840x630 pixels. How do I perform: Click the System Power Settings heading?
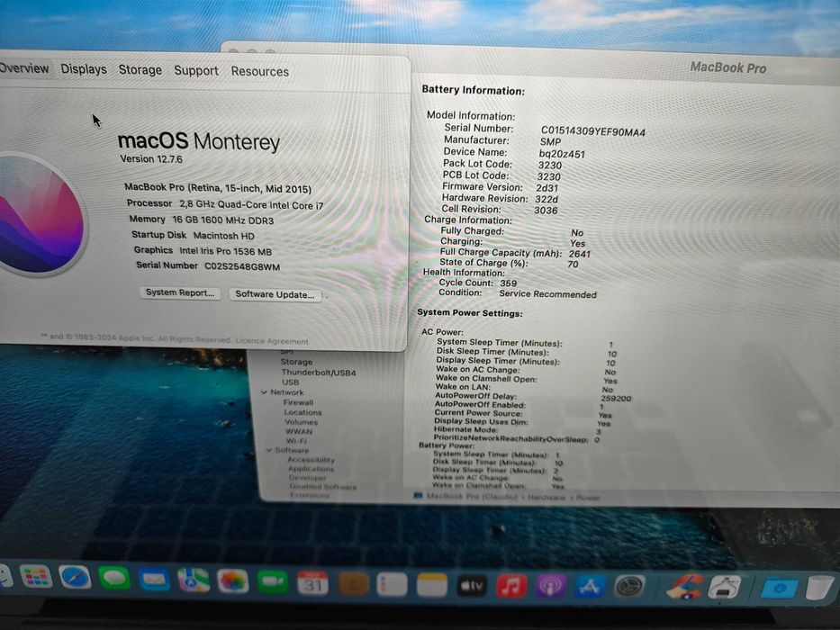470,313
